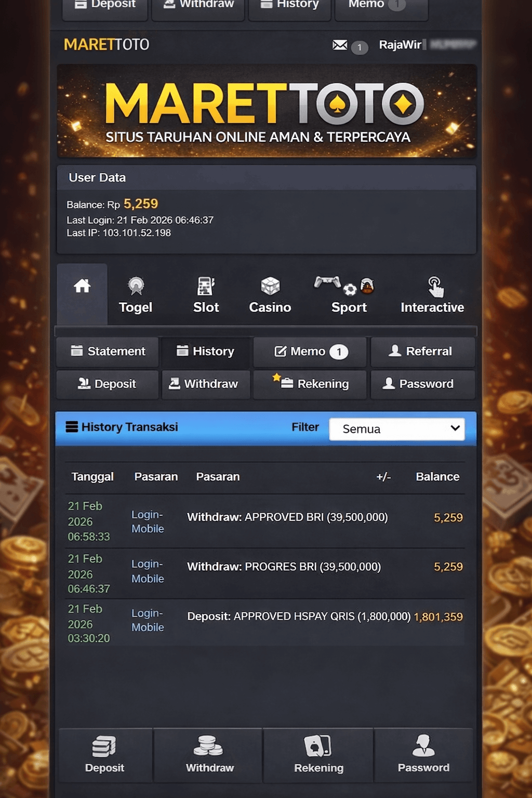
Task: Select the Withdraw: PROGRES BRI (39,500,000) entry
Action: click(x=284, y=567)
